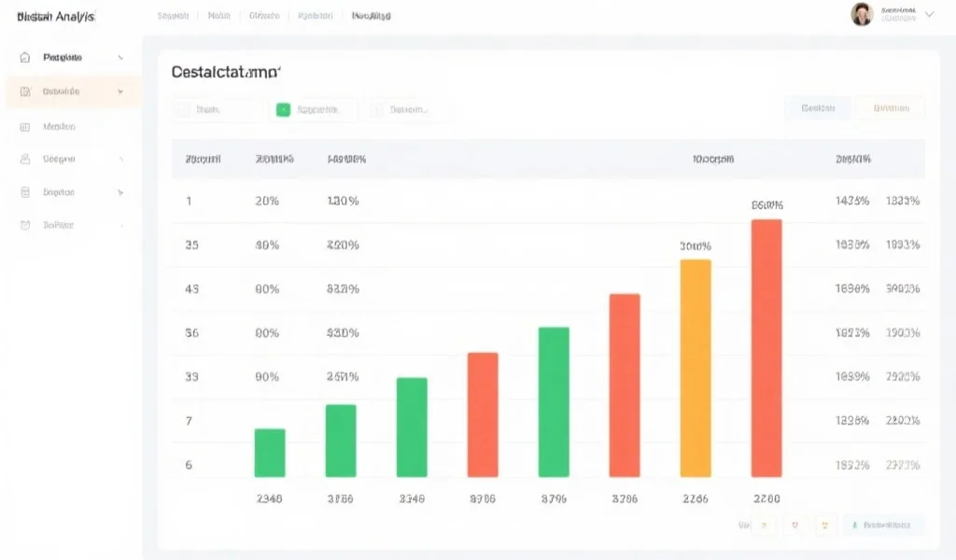Expand the highlighted sidebar item's arrow

pyautogui.click(x=120, y=92)
